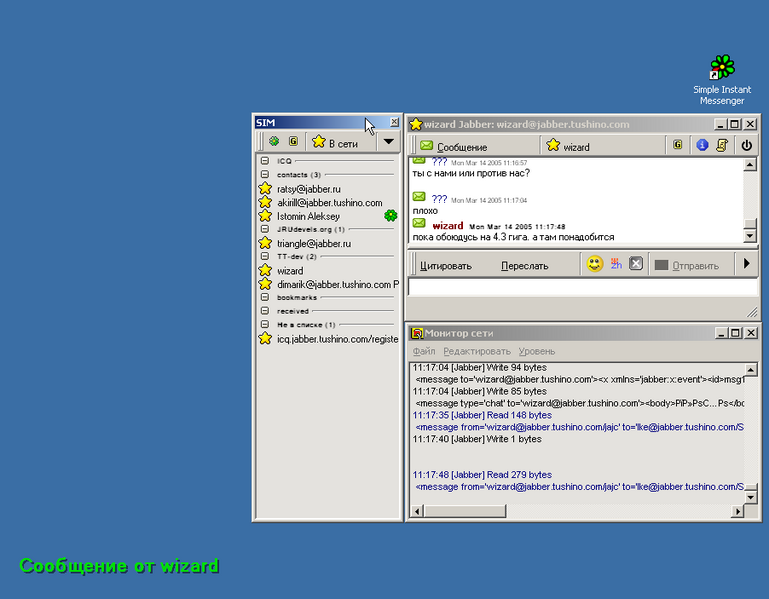This screenshot has width=769, height=599.
Task: Toggle the groups 'G' icon in SIM toolbar
Action: 293,142
